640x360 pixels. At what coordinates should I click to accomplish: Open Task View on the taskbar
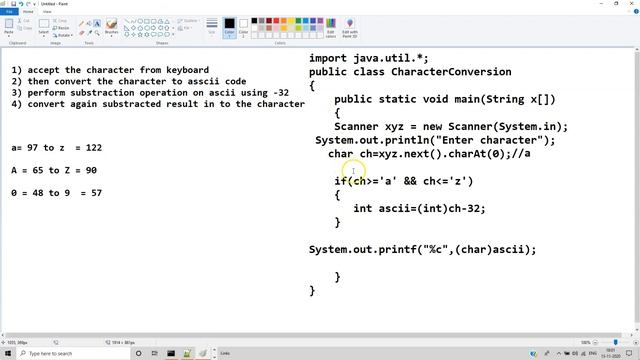[154, 353]
